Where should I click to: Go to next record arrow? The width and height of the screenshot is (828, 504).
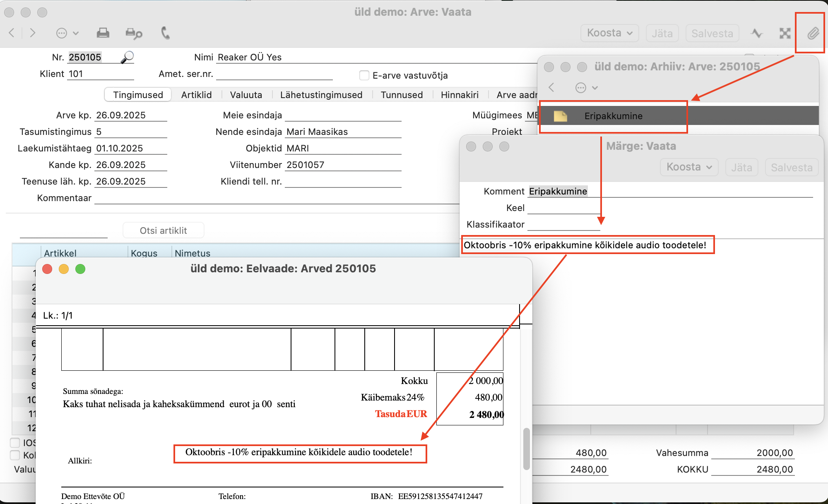(x=33, y=33)
